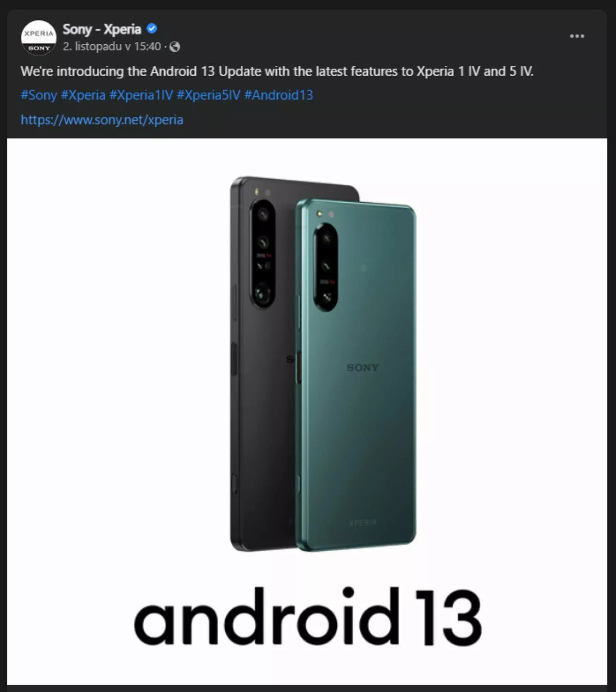Click the post caption text about Android 13 Update
Viewport: 616px width, 692px height.
[x=277, y=72]
